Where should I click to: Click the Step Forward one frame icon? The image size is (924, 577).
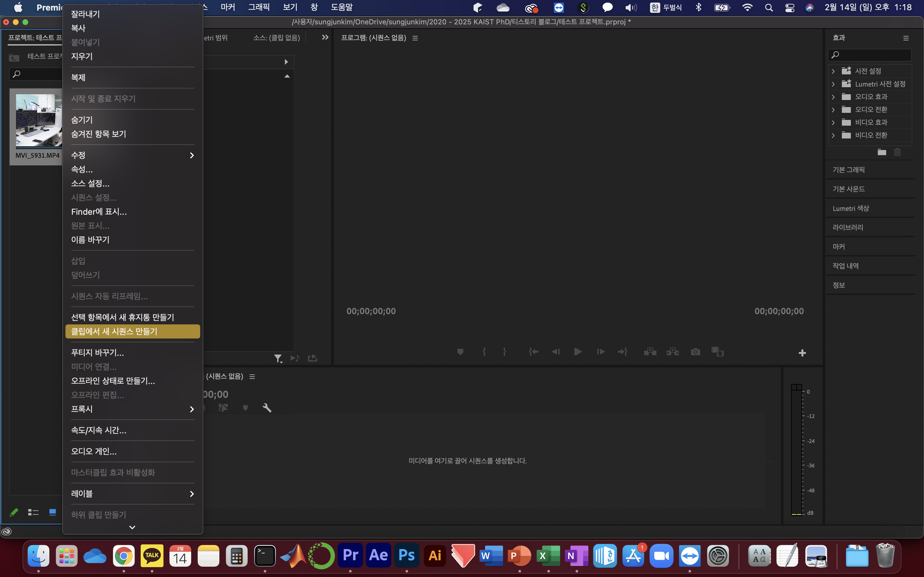click(601, 351)
